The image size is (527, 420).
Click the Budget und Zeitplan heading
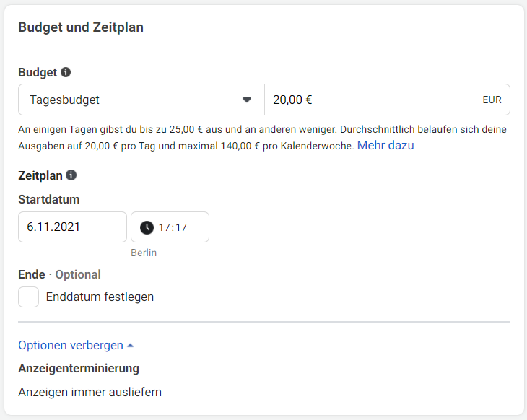pos(81,27)
